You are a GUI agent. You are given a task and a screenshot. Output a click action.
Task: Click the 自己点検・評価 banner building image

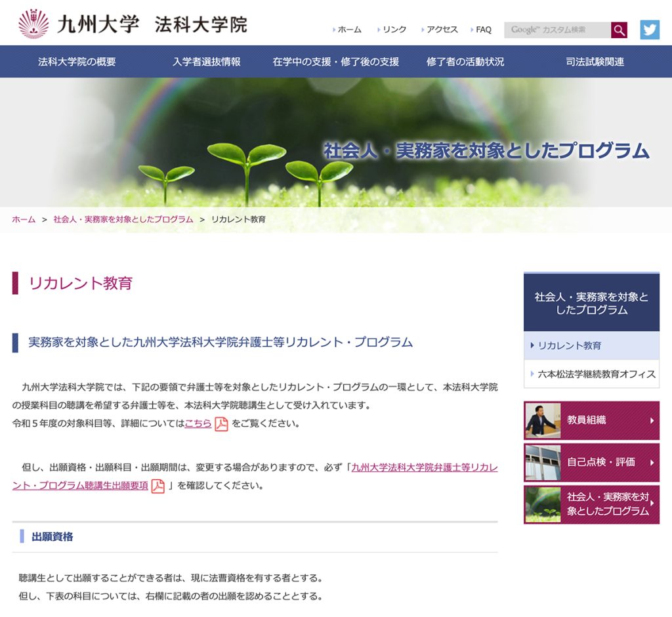pyautogui.click(x=543, y=463)
